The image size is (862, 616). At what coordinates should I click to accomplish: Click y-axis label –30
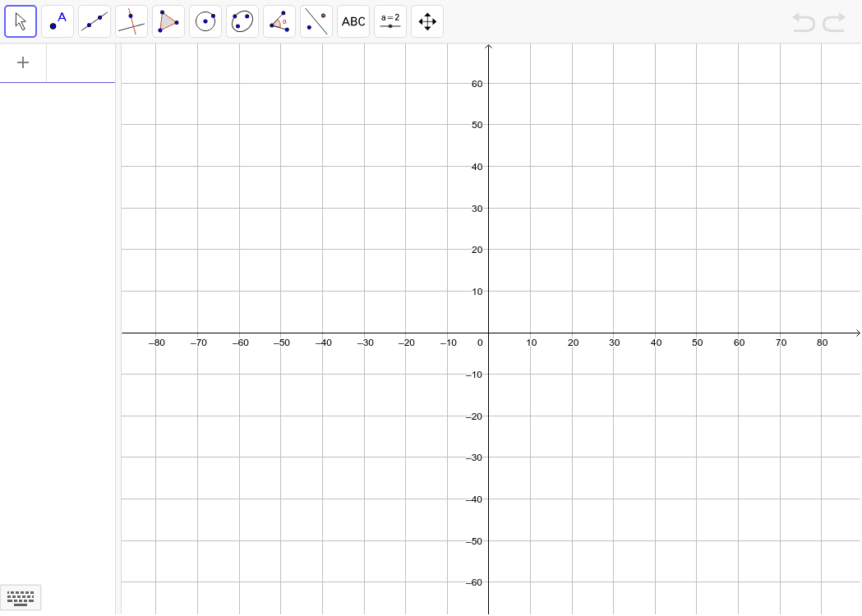point(474,457)
